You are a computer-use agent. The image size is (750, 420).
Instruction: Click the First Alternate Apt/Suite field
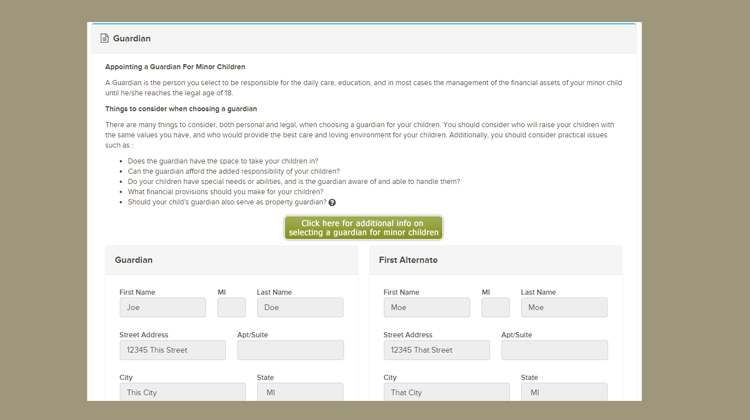pyautogui.click(x=554, y=350)
